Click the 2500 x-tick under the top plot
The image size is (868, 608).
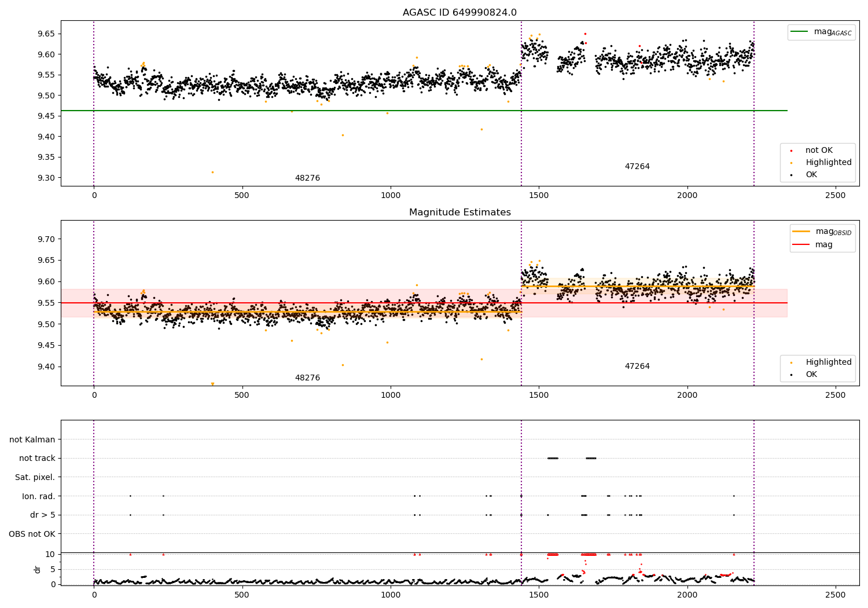coord(836,196)
